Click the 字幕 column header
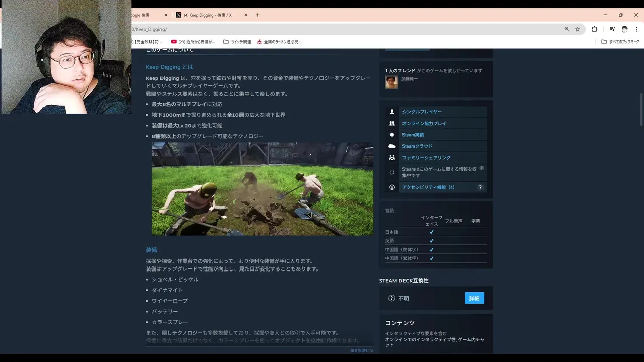The height and width of the screenshot is (362, 644). click(476, 221)
